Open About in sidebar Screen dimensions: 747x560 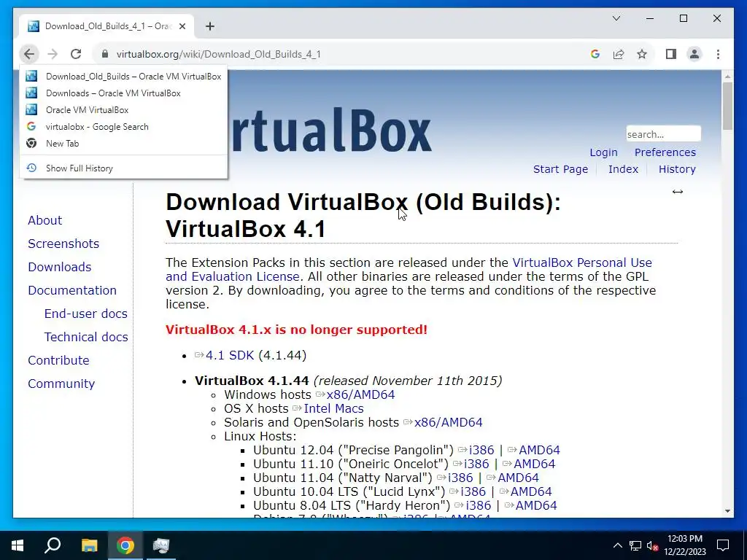pos(44,220)
